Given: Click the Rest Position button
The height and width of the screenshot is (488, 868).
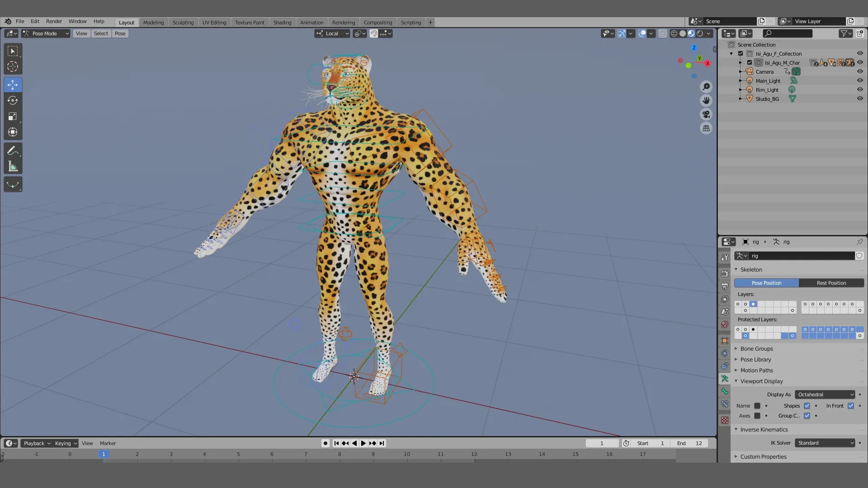Looking at the screenshot, I should [x=831, y=283].
